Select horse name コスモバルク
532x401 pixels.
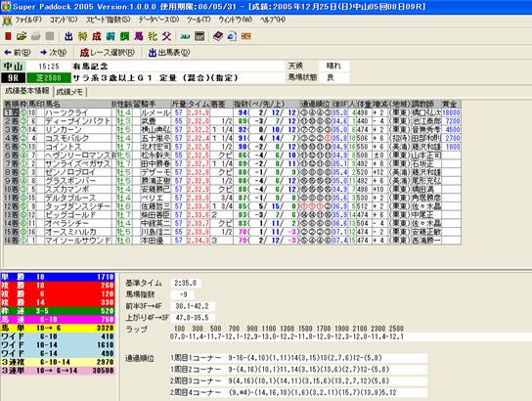[66, 138]
